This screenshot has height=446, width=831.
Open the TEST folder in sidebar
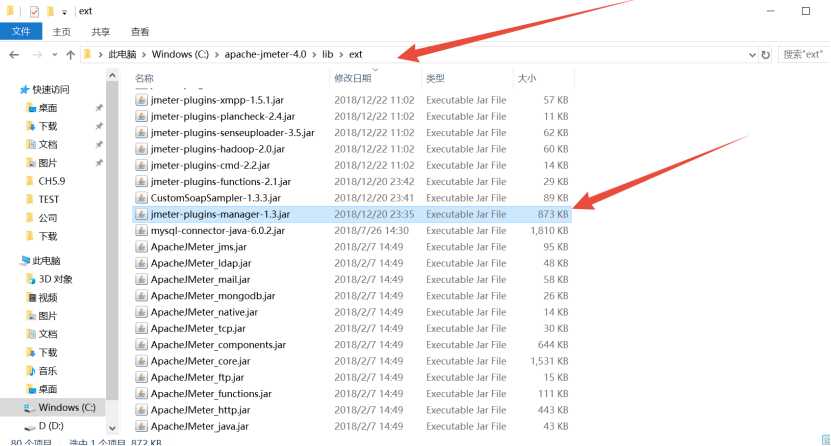coord(48,200)
